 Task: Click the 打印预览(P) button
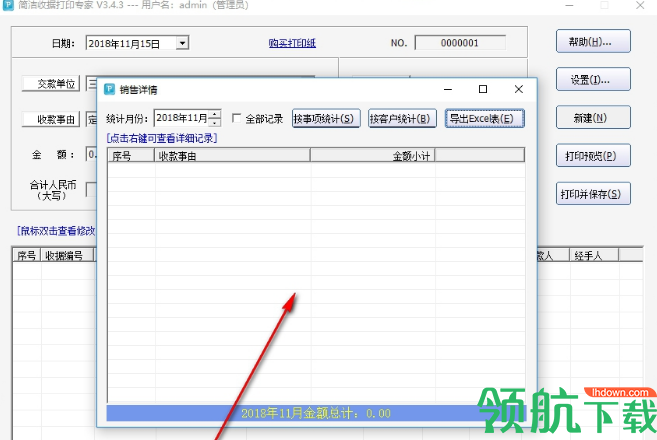(593, 156)
